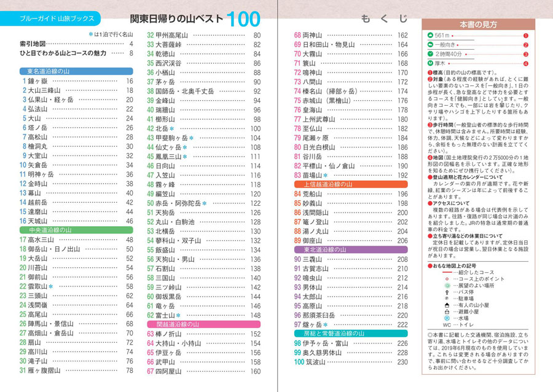
Task: Click the ブルーガイド 山旅ブックス banner
Action: [50, 18]
